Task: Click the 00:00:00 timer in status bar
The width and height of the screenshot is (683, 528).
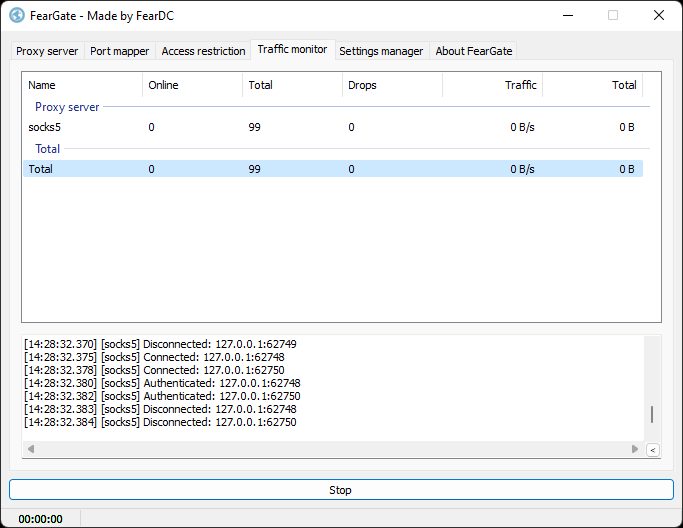Action: coord(41,519)
